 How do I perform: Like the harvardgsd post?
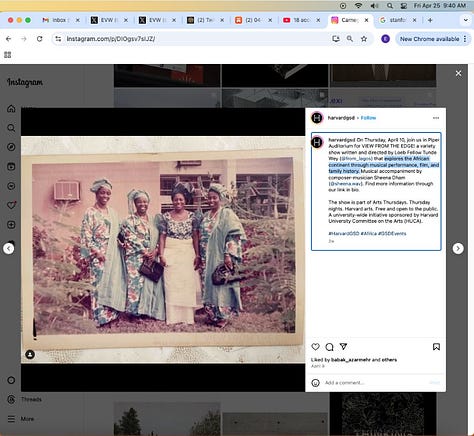315,347
